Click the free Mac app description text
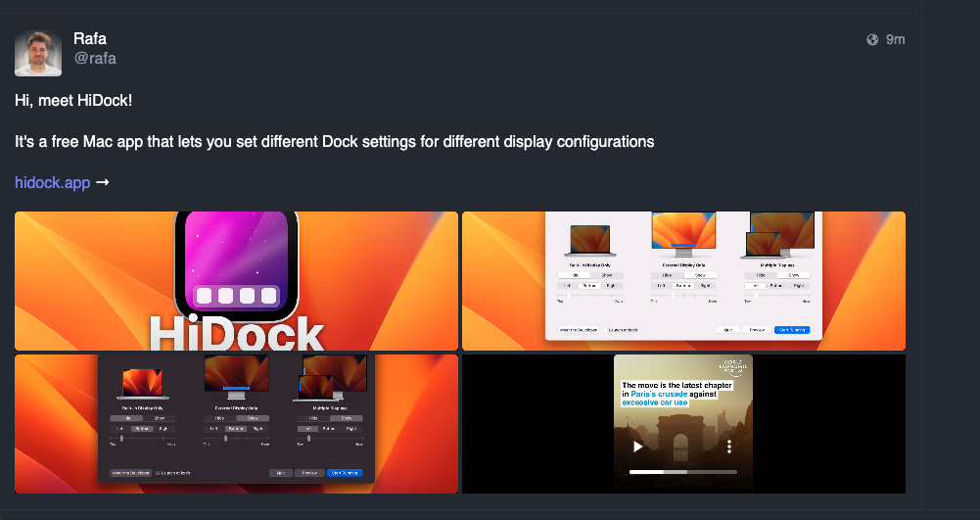Screen dimensions: 980x520 pos(335,142)
